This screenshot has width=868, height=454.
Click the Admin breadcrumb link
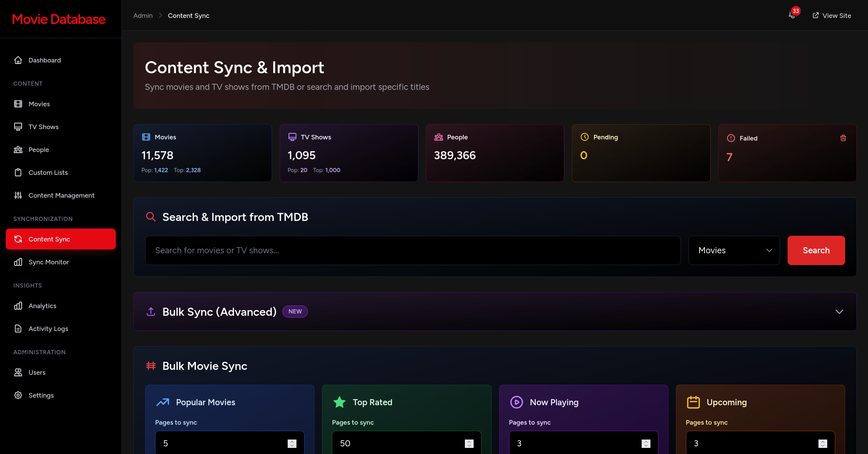[x=143, y=16]
